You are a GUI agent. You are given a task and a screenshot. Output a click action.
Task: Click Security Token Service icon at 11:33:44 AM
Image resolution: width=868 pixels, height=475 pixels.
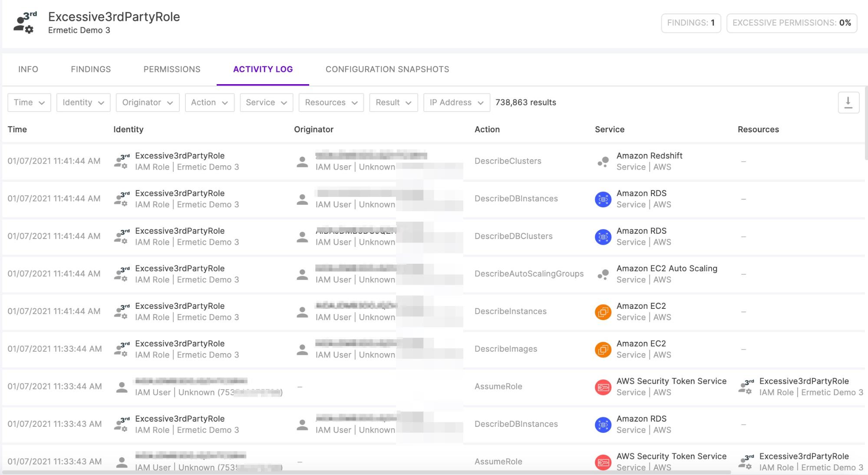(603, 387)
